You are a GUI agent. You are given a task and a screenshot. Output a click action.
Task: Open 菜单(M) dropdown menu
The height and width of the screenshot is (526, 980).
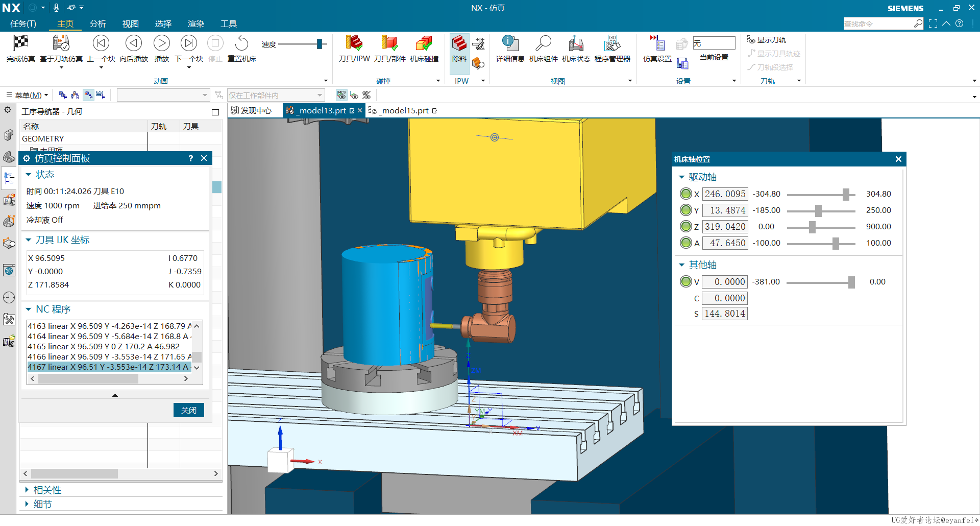click(27, 95)
